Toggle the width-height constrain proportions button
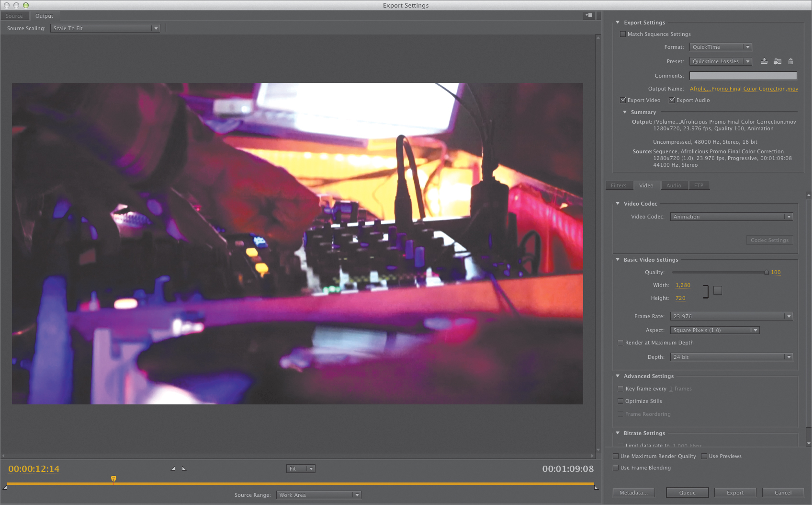This screenshot has height=505, width=812. coord(717,290)
